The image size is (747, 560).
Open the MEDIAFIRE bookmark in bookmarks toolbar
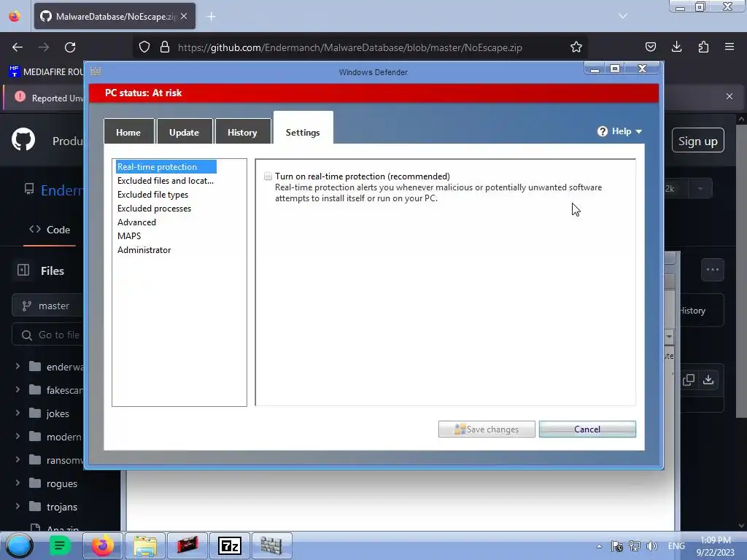pyautogui.click(x=46, y=72)
